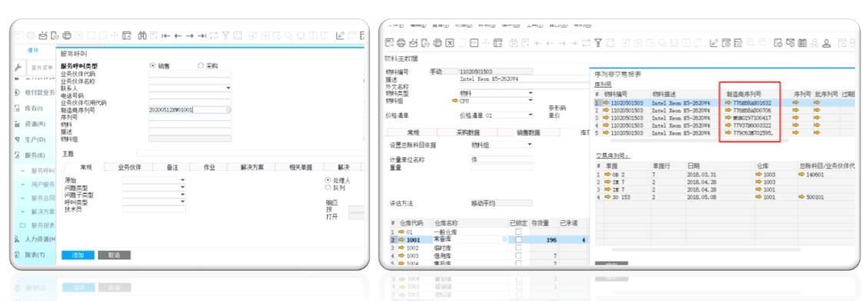Open link arrow for document SO 153
Screen dimensions: 868x301
(x=607, y=197)
